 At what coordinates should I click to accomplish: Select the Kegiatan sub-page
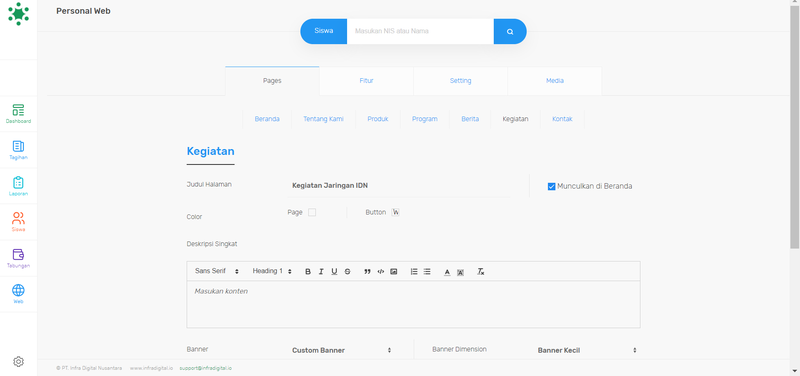coord(515,119)
